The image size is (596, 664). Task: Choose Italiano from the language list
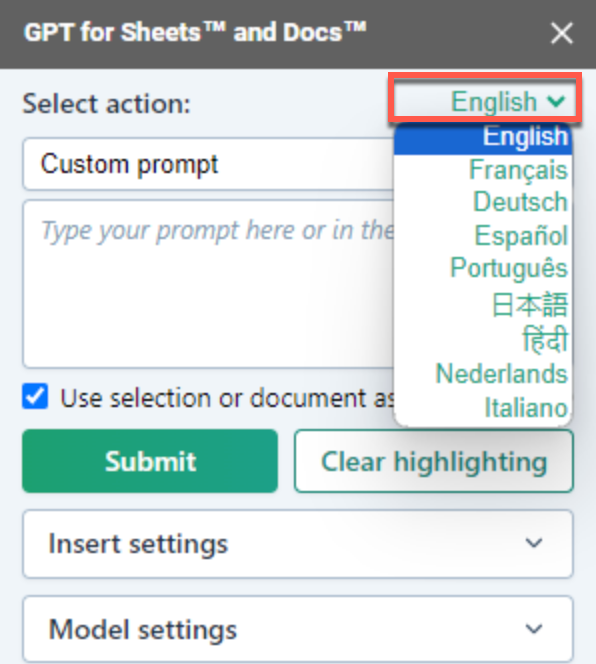tap(483, 408)
